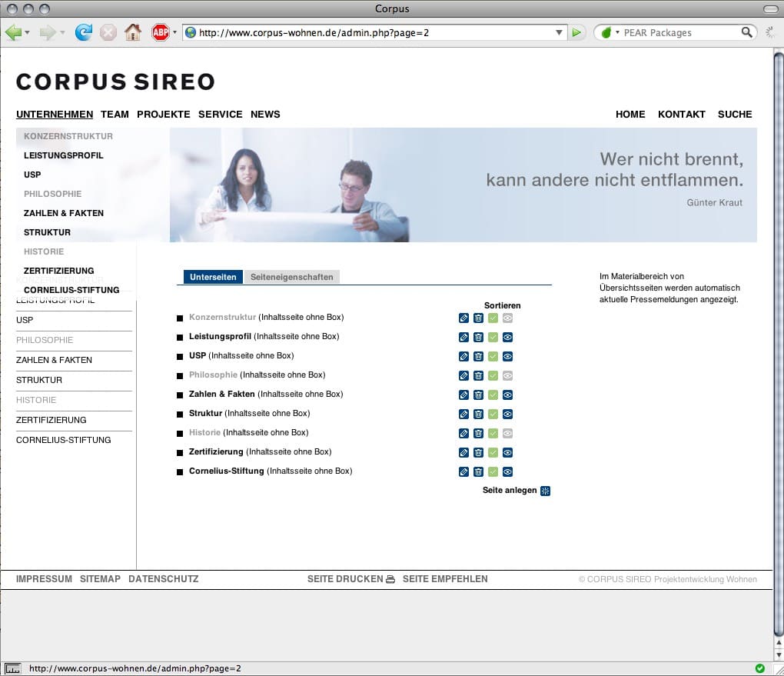Viewport: 784px width, 676px height.
Task: Click the pencil icon in the Leistungsprofil row
Action: tap(463, 338)
